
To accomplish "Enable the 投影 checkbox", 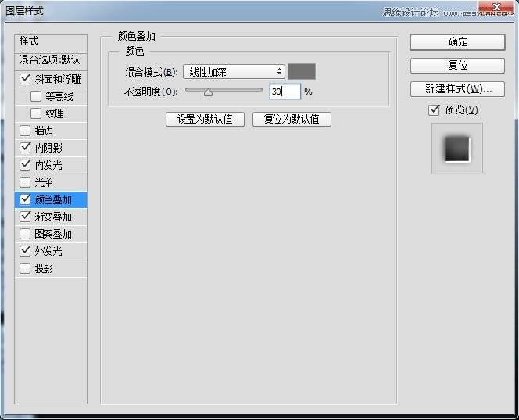I will pos(25,268).
